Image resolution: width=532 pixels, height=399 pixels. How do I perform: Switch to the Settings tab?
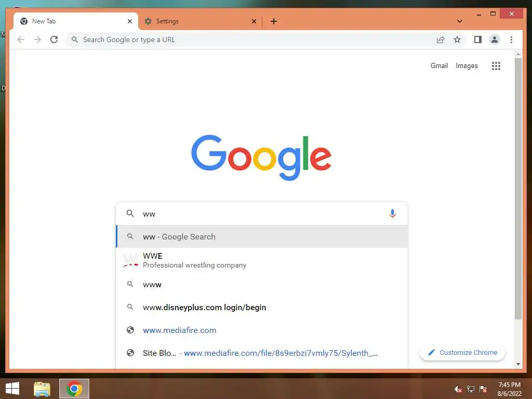coord(200,21)
